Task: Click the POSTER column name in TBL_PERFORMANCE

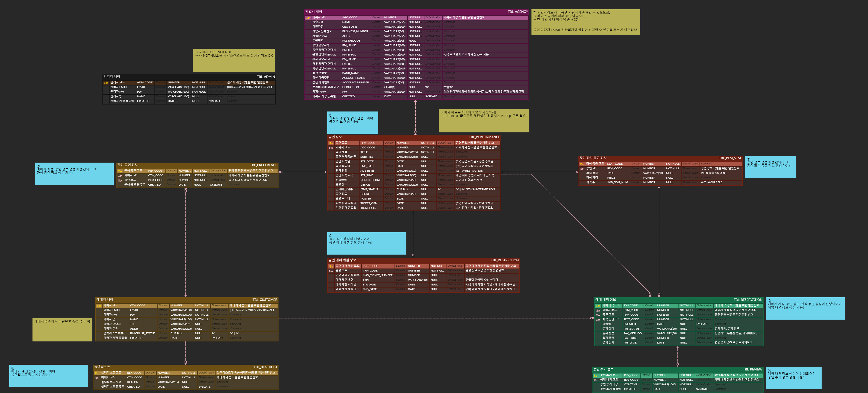Action: click(x=366, y=199)
